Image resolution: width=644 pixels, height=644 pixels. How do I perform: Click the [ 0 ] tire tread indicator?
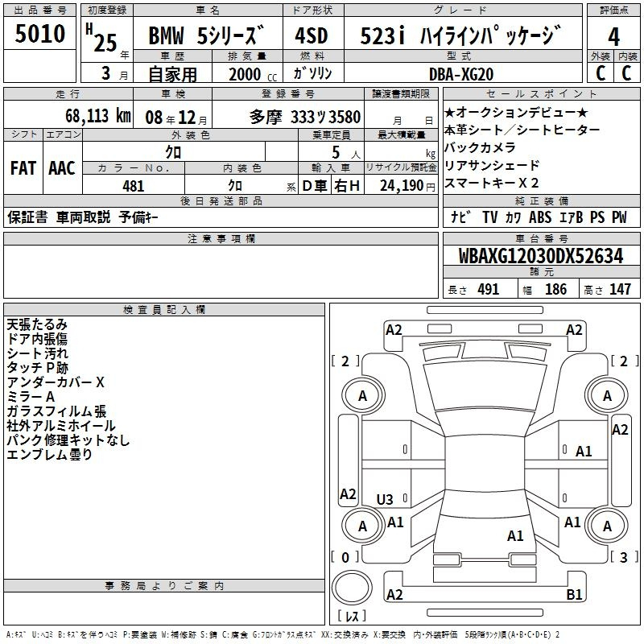tap(345, 557)
